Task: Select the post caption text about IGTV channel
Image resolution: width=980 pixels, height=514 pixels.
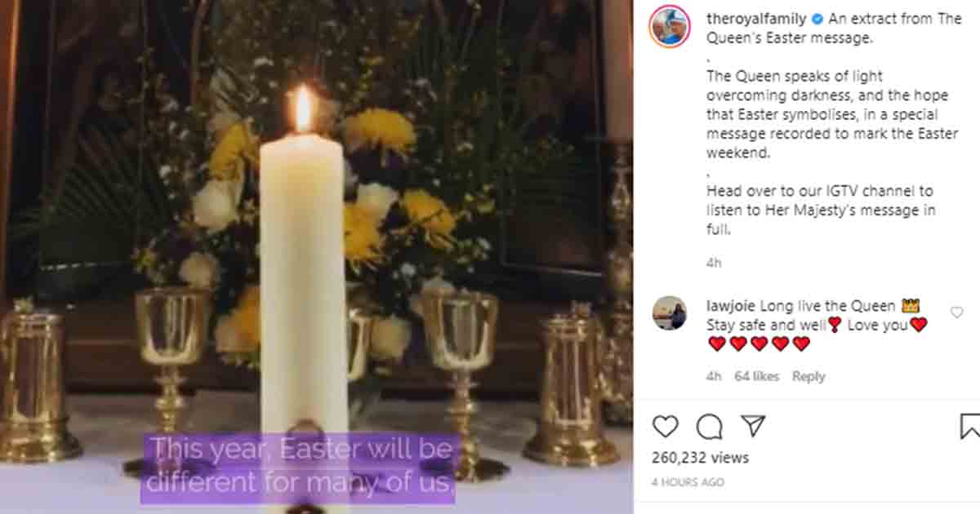Action: pyautogui.click(x=820, y=210)
